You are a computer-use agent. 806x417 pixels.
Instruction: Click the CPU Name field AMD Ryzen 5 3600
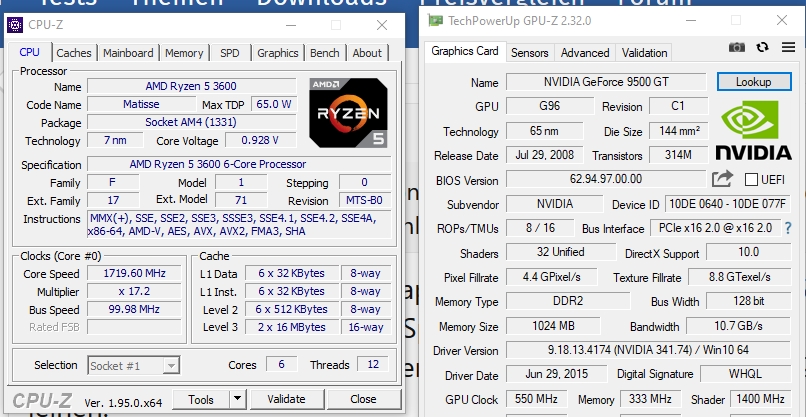pos(191,86)
